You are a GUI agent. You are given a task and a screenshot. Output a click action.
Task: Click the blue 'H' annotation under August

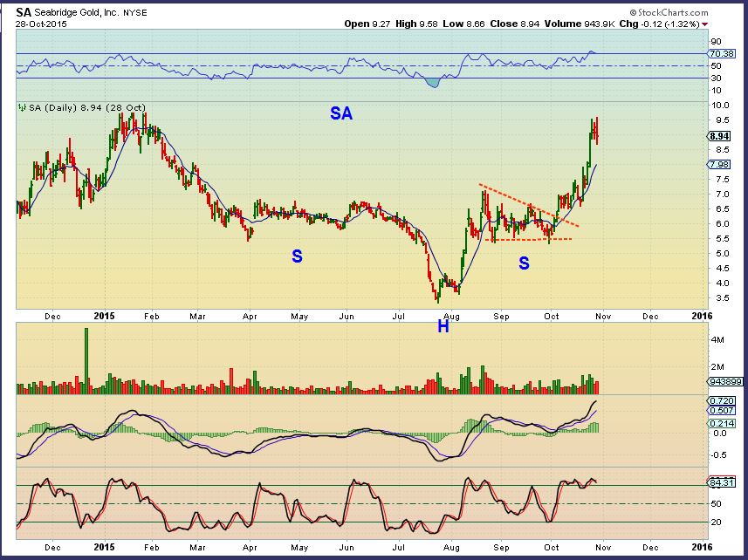pos(443,326)
